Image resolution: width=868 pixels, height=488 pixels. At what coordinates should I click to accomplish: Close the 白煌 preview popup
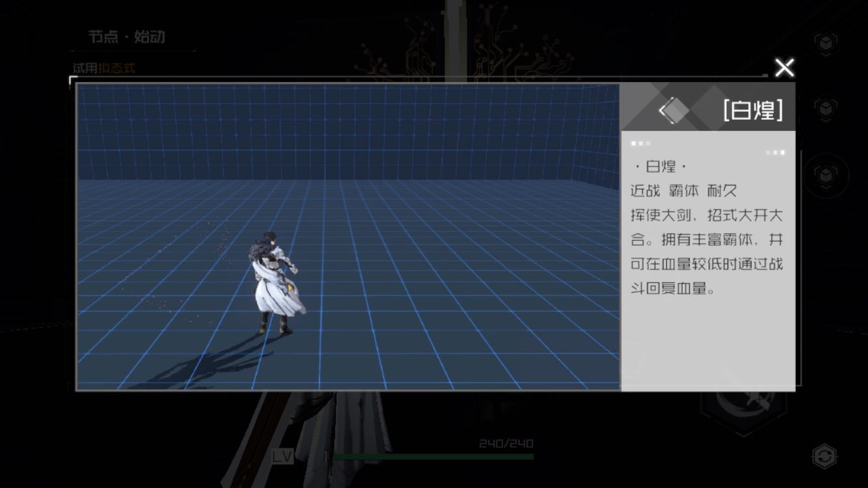coord(784,68)
